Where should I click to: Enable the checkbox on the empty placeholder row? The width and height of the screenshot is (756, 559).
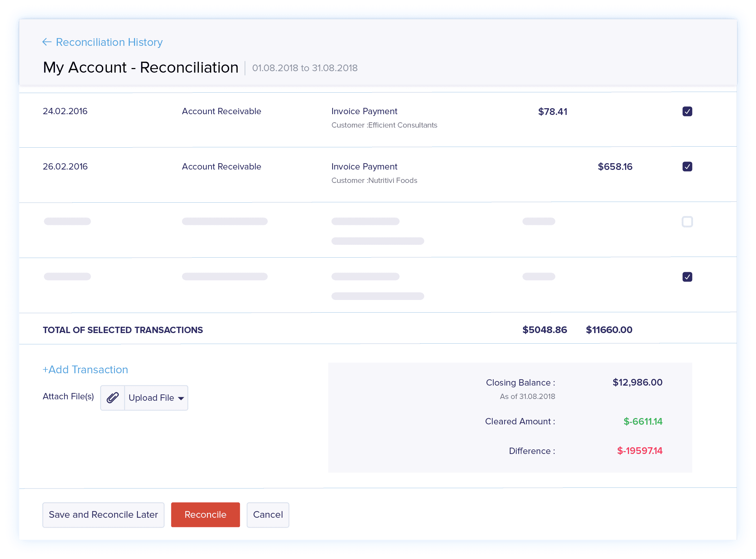pos(687,222)
